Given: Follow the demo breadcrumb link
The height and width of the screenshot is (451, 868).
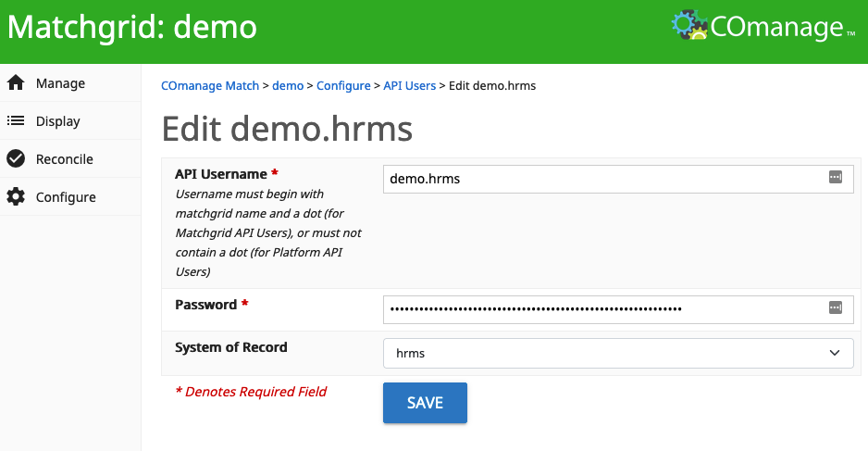Looking at the screenshot, I should coord(288,86).
